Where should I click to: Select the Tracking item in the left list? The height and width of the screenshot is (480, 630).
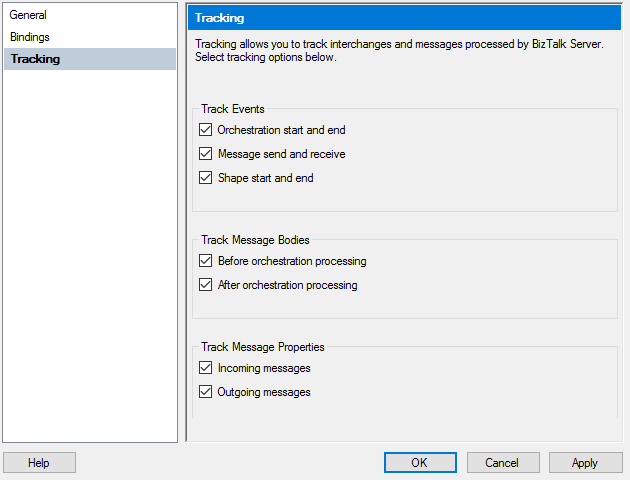(35, 59)
